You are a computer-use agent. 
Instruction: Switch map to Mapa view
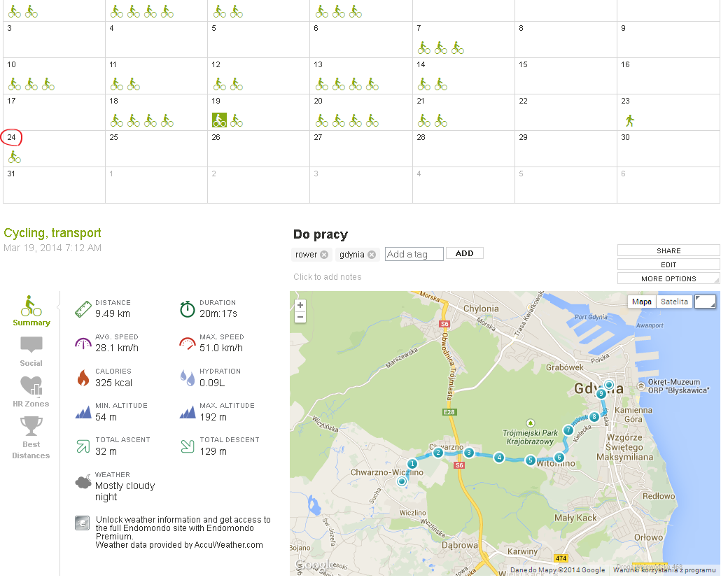pyautogui.click(x=642, y=302)
